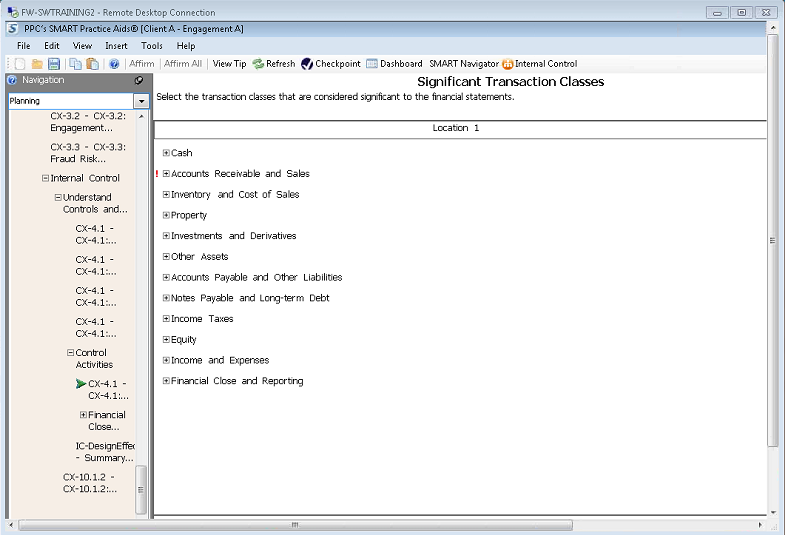Click the Open folder toolbar icon
This screenshot has height=535, width=785.
pos(37,64)
